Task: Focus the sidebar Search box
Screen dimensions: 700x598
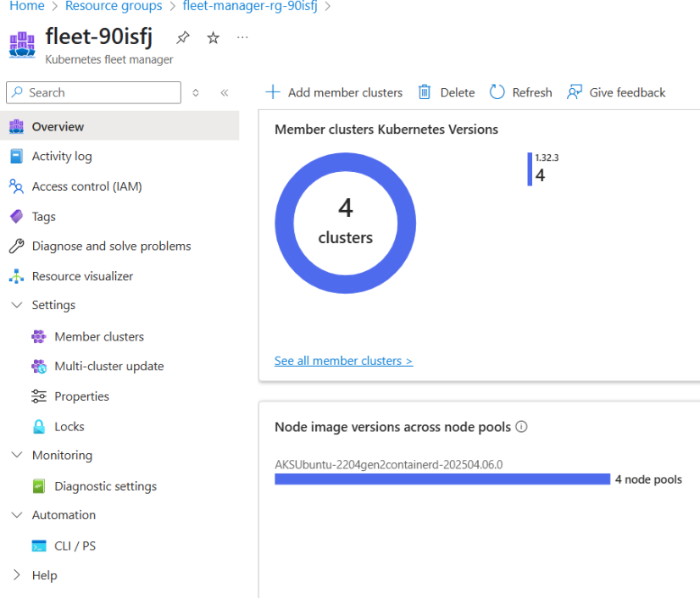Action: [94, 92]
